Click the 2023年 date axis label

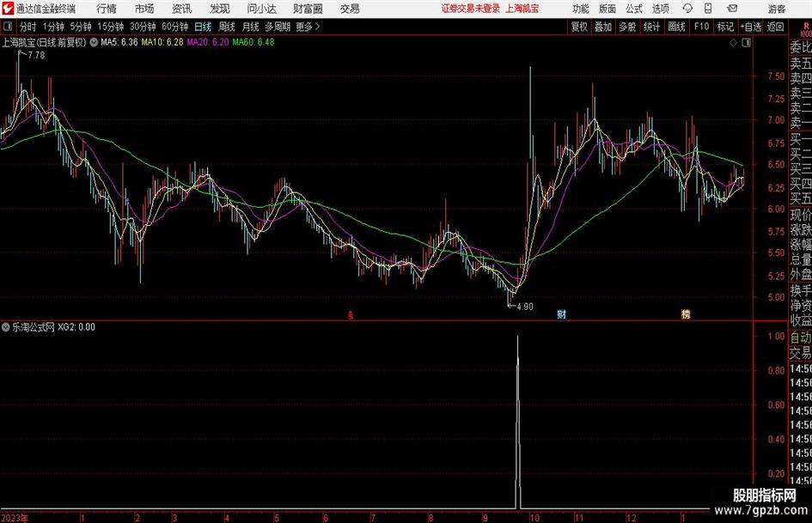[x=15, y=518]
